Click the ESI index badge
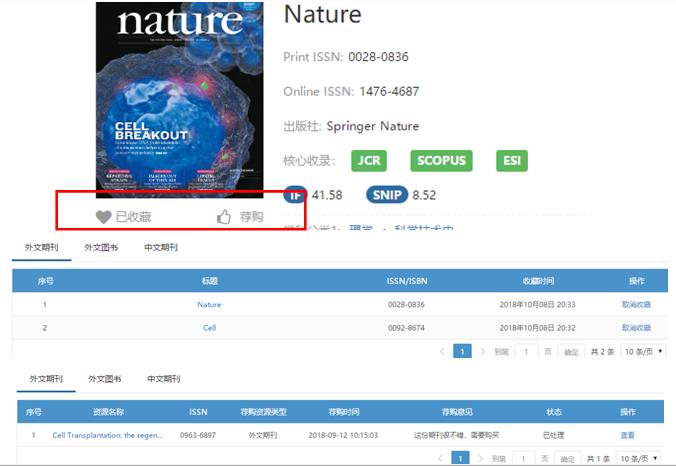Viewport: 676px width, 466px height. [x=512, y=161]
